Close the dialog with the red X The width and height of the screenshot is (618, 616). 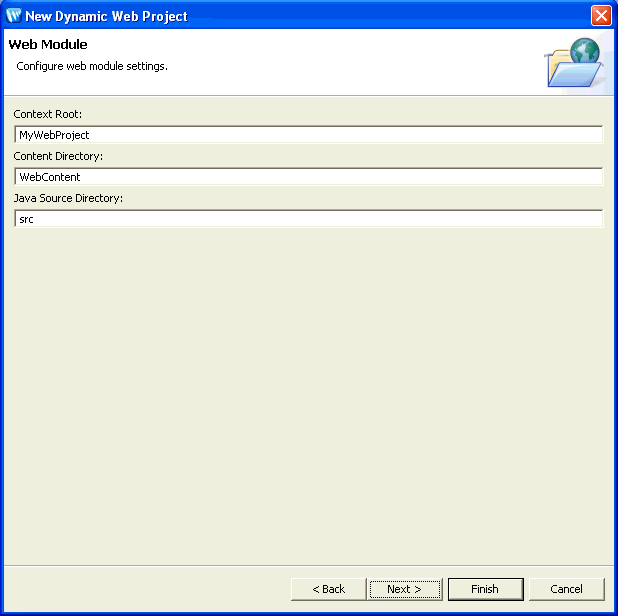click(x=601, y=16)
